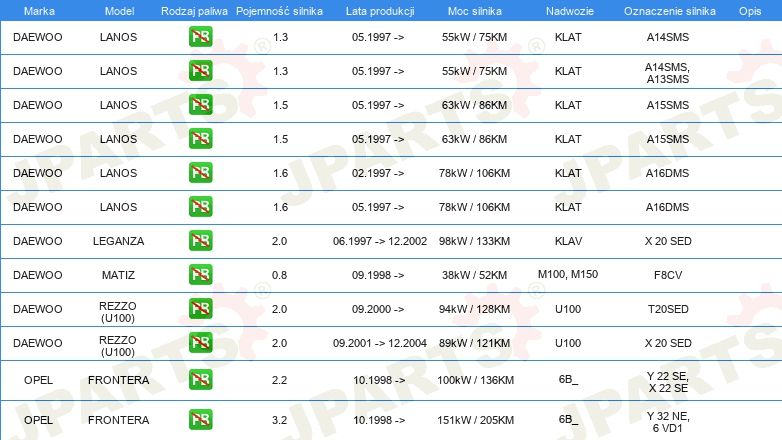
Task: Click A16DMS in the 02.1997 row
Action: tap(667, 173)
